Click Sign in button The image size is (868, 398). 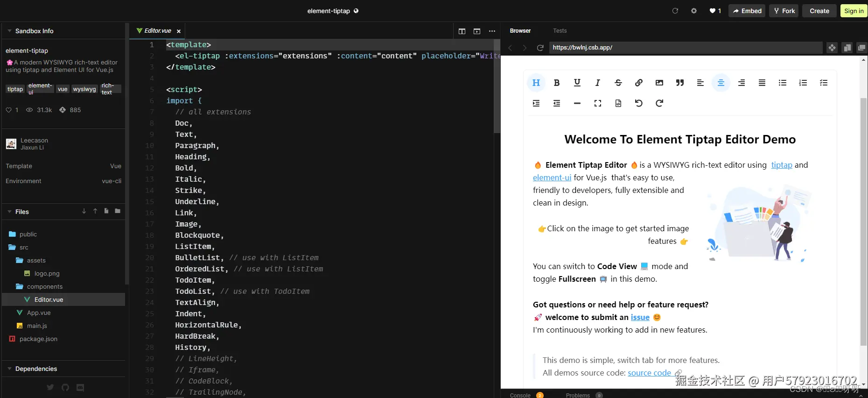pos(854,11)
